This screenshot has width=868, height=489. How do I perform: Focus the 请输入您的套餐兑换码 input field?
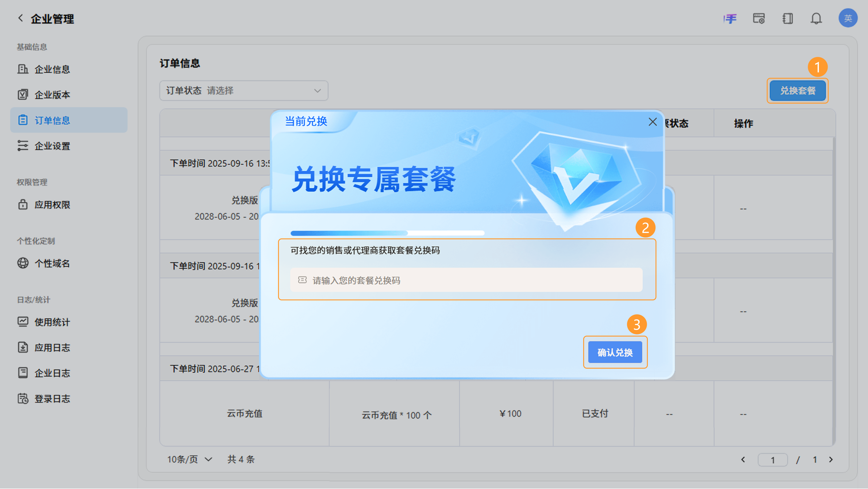point(466,280)
